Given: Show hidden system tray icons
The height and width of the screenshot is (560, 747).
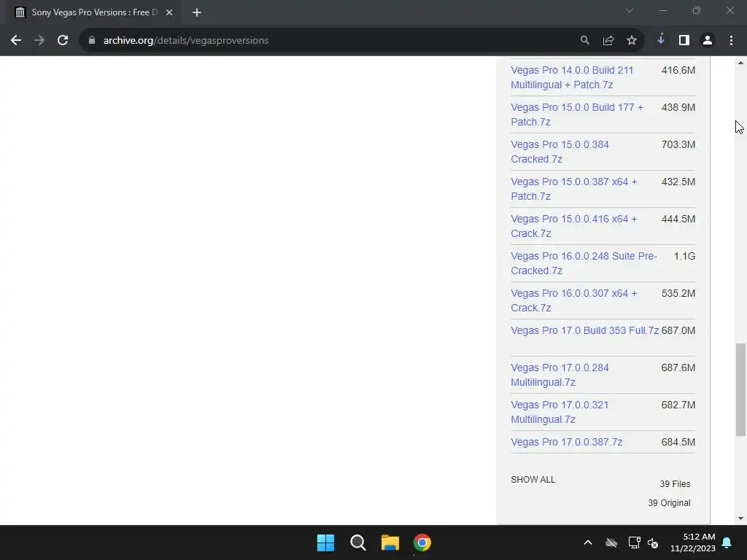Looking at the screenshot, I should (588, 542).
